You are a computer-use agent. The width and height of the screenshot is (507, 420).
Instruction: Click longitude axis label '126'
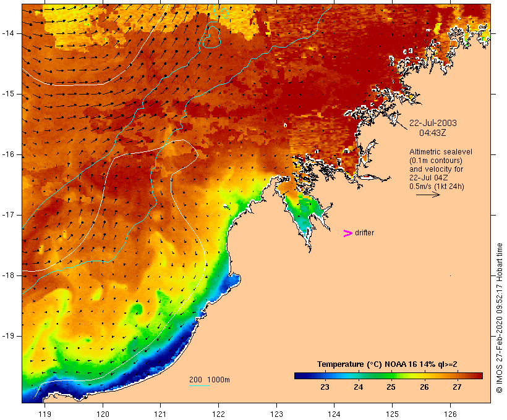(x=450, y=414)
